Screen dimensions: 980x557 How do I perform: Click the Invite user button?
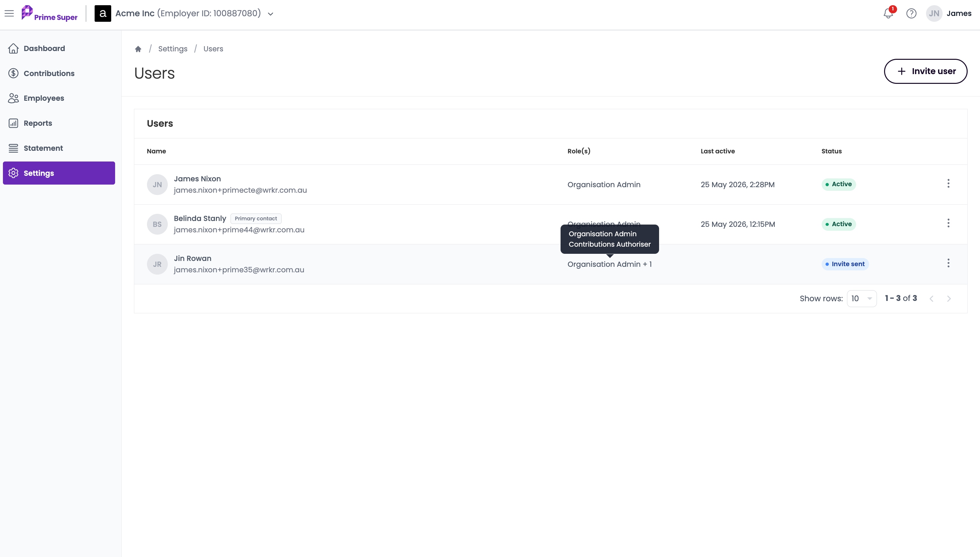point(925,71)
